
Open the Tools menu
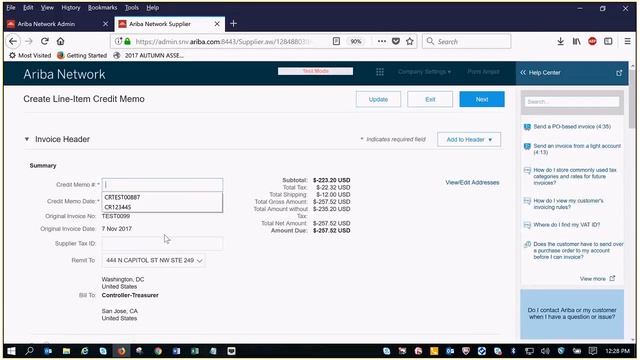(131, 8)
